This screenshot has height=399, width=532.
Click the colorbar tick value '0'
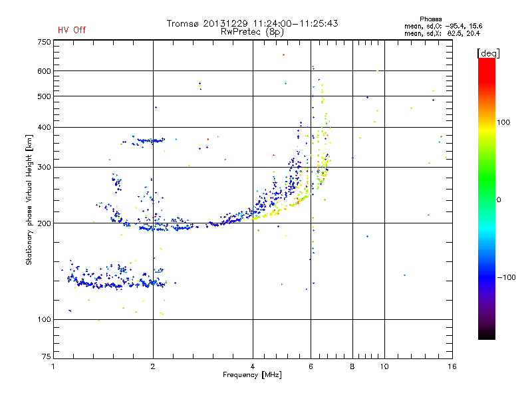coord(499,199)
